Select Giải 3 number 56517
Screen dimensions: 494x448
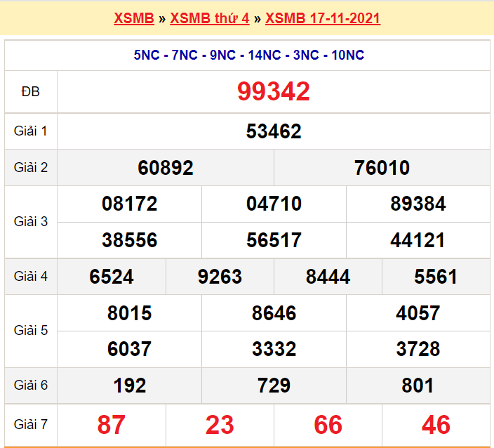click(274, 241)
